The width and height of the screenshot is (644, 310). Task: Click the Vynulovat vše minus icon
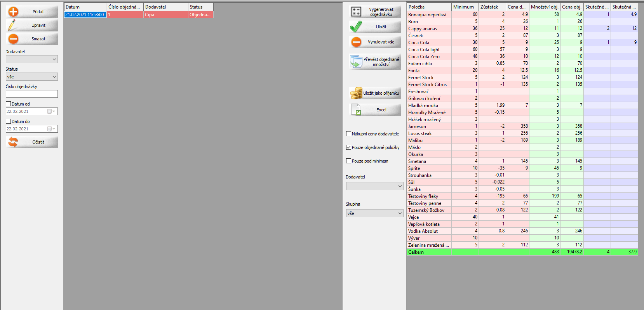click(x=356, y=42)
